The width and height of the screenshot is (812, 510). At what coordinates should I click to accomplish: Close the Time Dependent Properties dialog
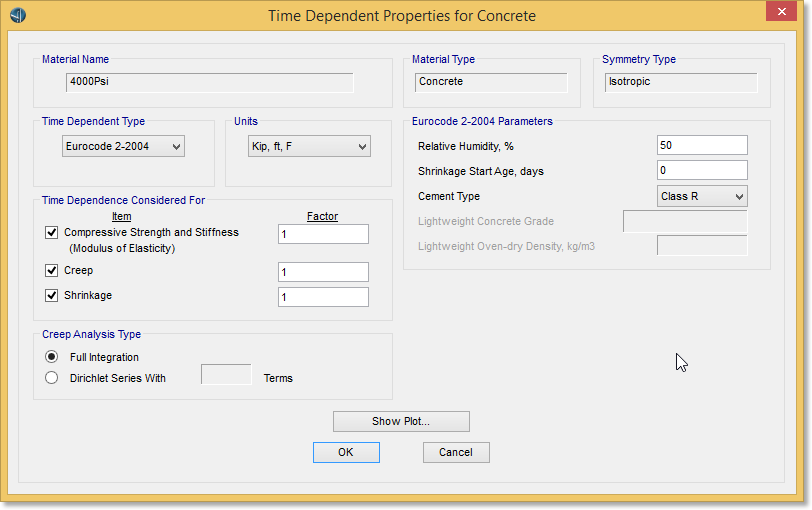[780, 13]
